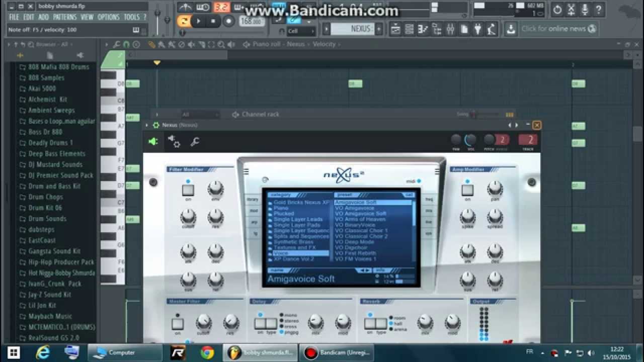Open the undo history icon
The width and height of the screenshot is (644, 362).
click(557, 9)
